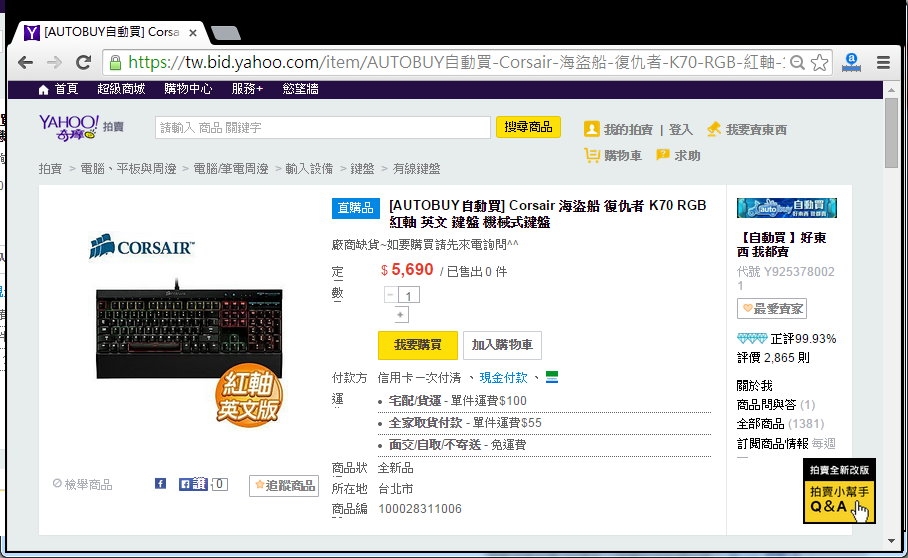
Task: Decrease quantity with the minus button
Action: pos(390,295)
